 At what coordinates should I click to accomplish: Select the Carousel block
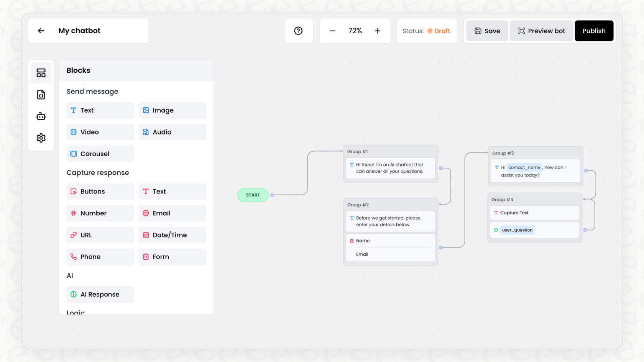click(x=100, y=154)
